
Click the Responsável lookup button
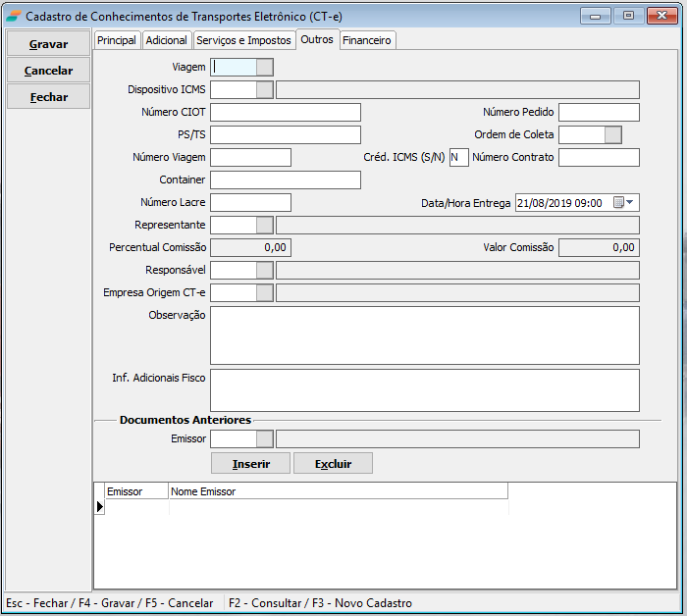point(264,271)
